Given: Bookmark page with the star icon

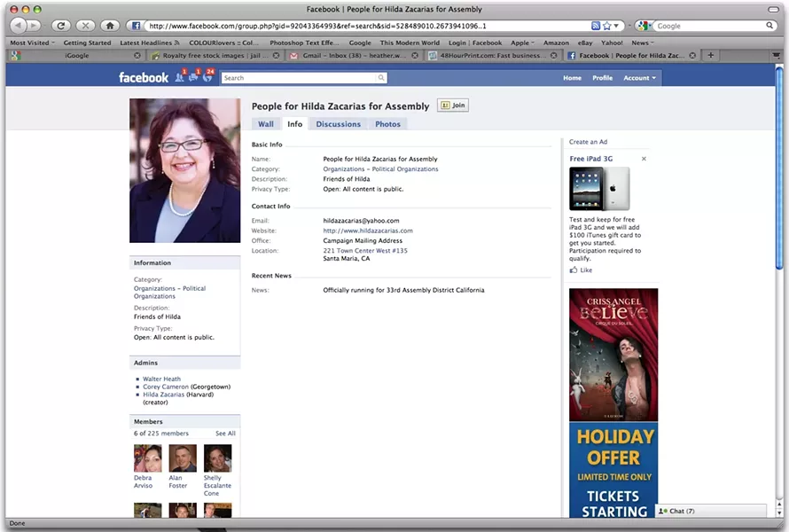Looking at the screenshot, I should pyautogui.click(x=607, y=26).
